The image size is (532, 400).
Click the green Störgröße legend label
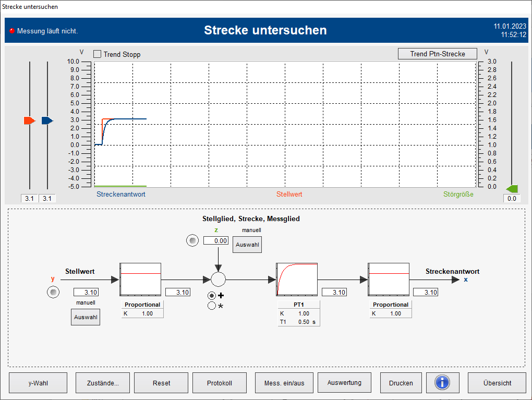point(458,194)
